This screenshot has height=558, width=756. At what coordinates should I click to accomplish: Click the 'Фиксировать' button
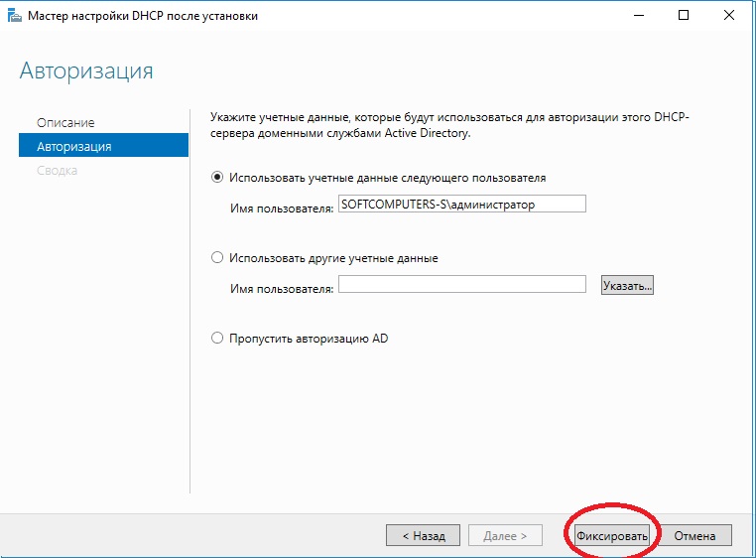coord(611,535)
